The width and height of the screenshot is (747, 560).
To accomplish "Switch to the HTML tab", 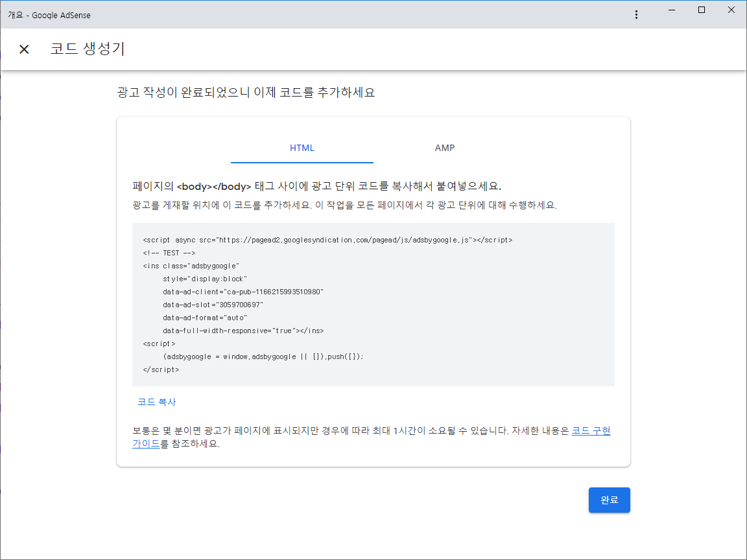I will tap(302, 148).
